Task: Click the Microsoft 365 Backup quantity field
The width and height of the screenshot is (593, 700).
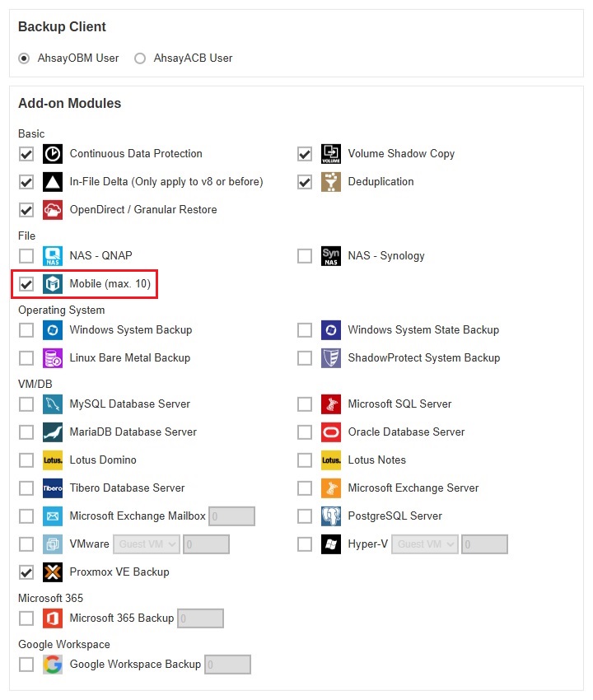Action: (x=200, y=618)
